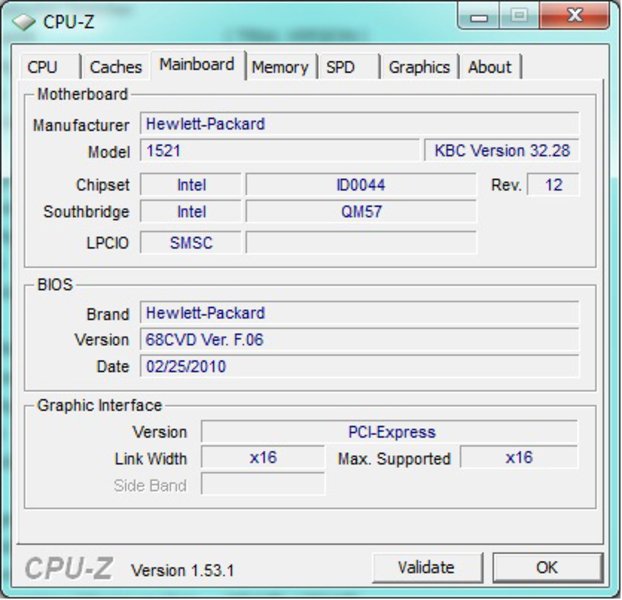Click the empty Side Band field
The image size is (622, 600).
pos(263,484)
